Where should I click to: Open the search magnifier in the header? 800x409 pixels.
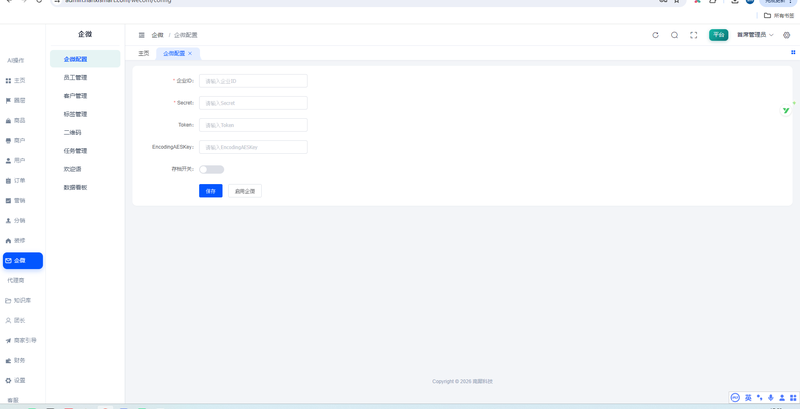(674, 35)
